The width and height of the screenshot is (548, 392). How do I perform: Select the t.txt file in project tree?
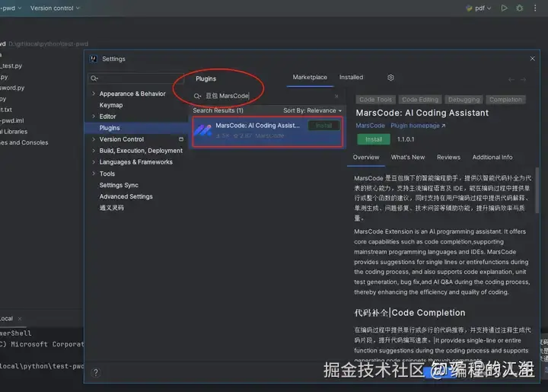[x=6, y=110]
